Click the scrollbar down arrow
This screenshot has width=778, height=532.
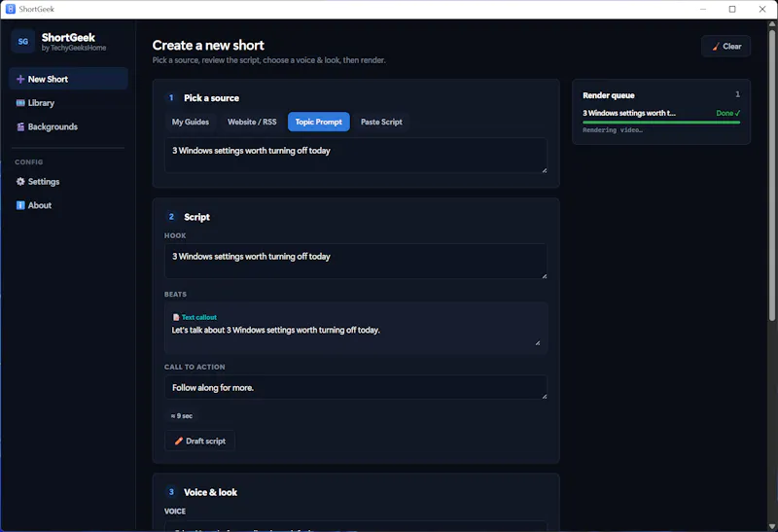771,526
